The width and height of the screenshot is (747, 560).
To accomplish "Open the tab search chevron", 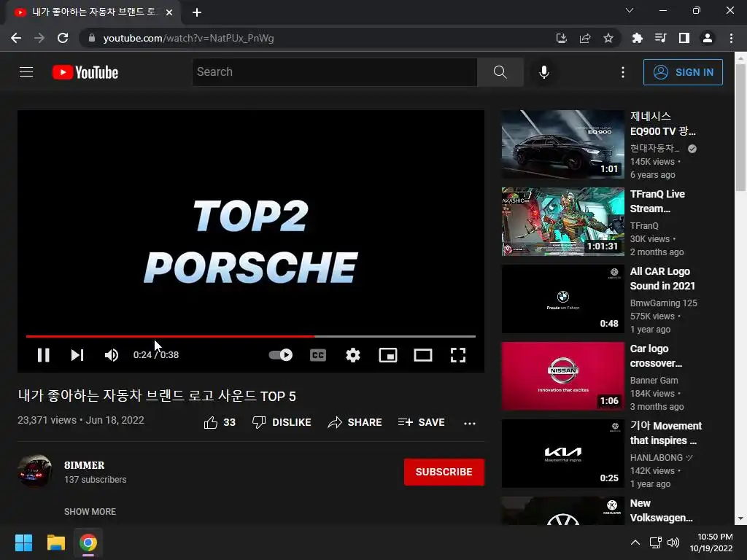I will click(630, 10).
